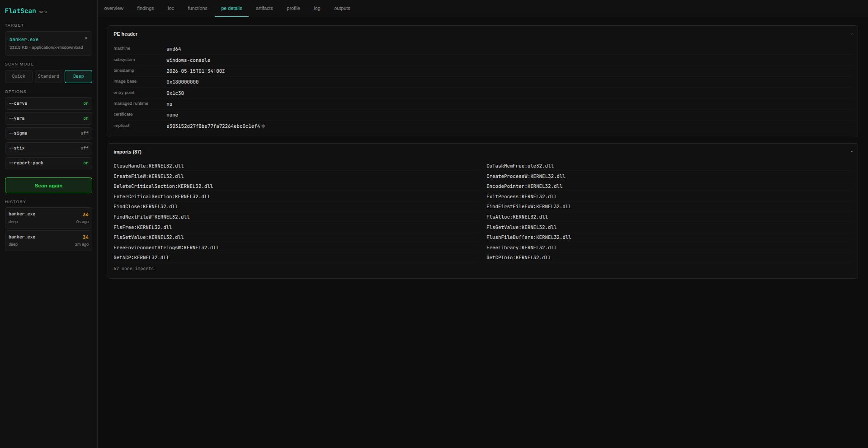Viewport: 868px width, 448px height.
Task: Show the 67 more imports
Action: (x=133, y=269)
